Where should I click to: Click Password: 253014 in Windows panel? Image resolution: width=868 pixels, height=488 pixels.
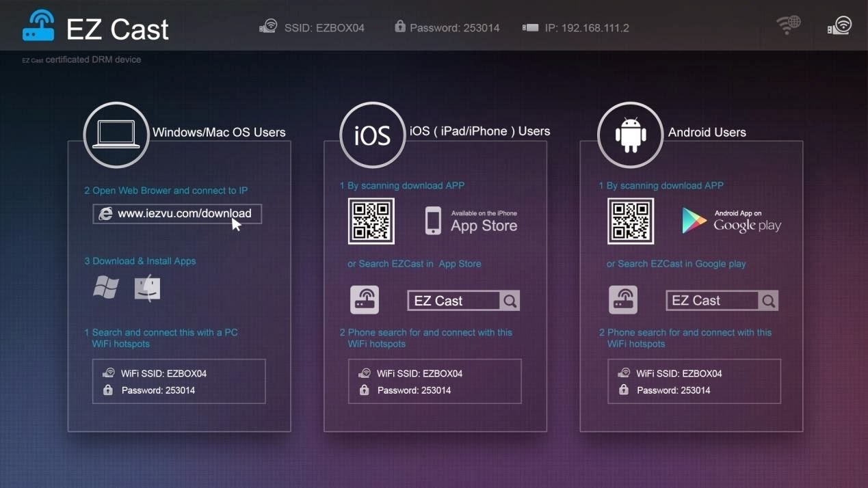pyautogui.click(x=158, y=390)
